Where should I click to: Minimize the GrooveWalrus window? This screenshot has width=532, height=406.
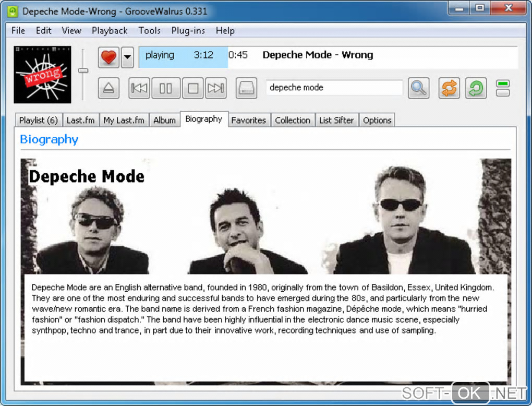[459, 8]
